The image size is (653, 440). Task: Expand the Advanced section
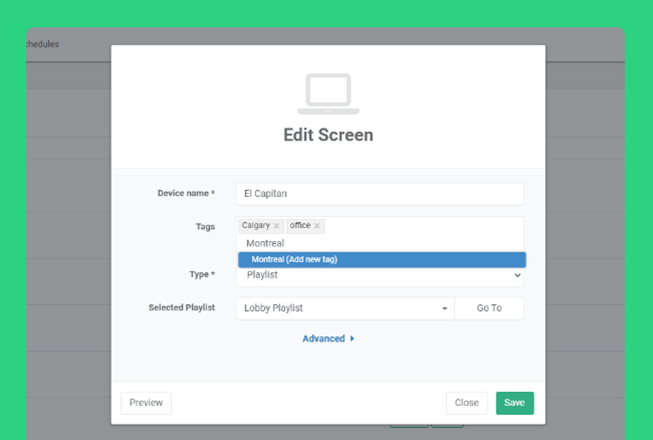click(328, 339)
